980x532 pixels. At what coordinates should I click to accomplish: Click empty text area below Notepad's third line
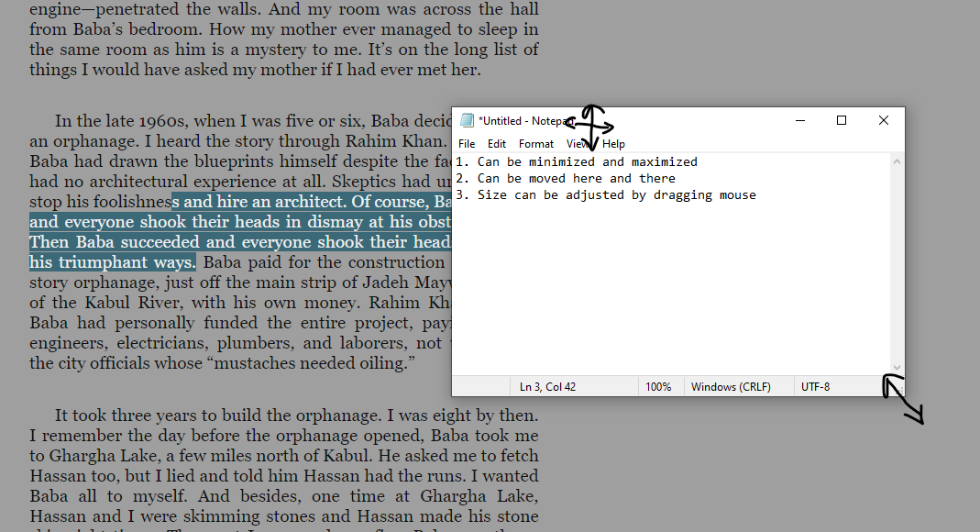671,288
